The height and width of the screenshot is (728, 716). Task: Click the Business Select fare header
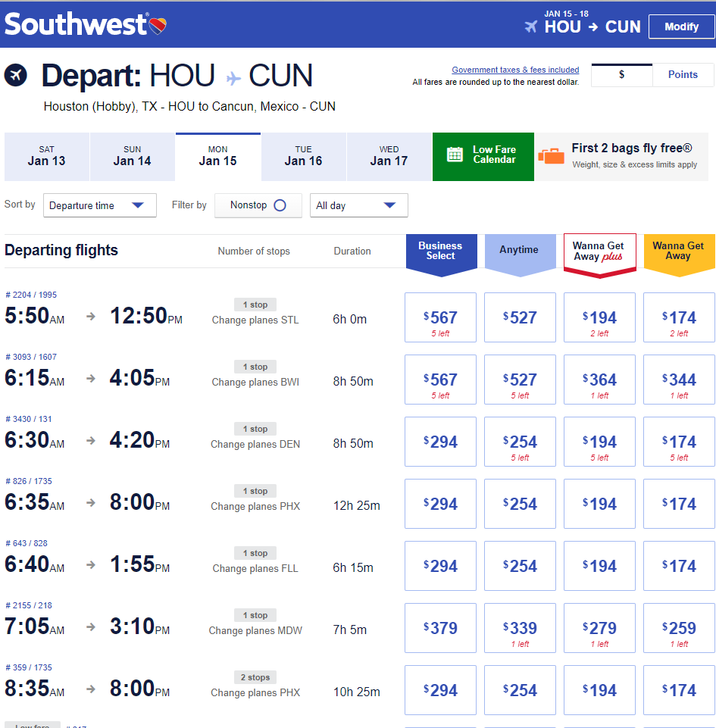click(441, 255)
